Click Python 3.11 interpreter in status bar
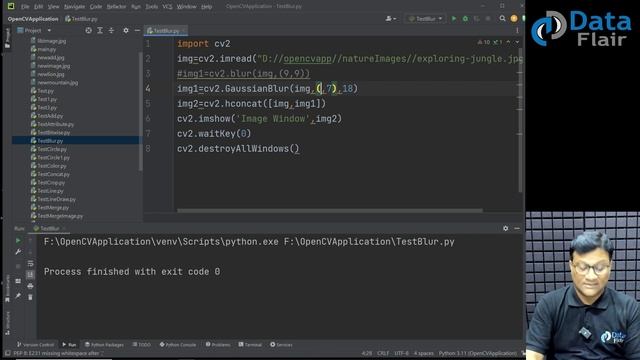Screen dimensions: 640x360 [478, 353]
